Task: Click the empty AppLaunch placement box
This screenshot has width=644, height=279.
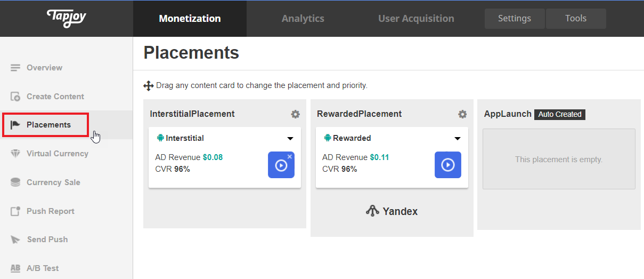Action: tap(559, 159)
